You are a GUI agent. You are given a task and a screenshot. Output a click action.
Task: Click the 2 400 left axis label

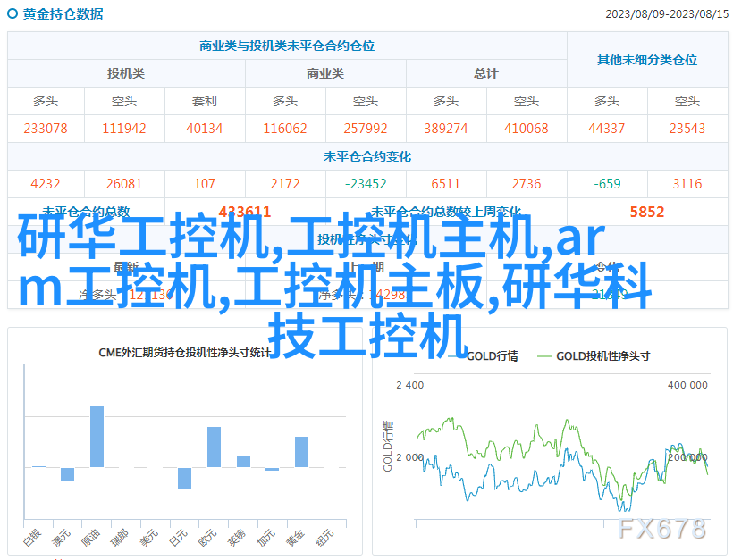coord(410,385)
